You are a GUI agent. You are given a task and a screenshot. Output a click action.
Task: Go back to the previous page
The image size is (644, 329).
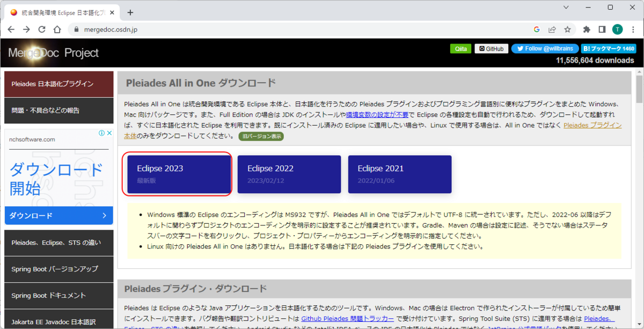(11, 30)
